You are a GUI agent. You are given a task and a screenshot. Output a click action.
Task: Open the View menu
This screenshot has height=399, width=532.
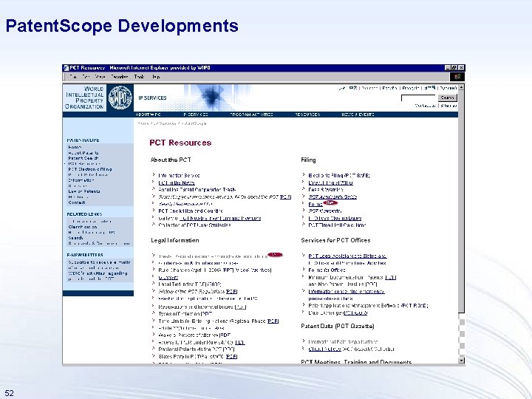[x=100, y=77]
